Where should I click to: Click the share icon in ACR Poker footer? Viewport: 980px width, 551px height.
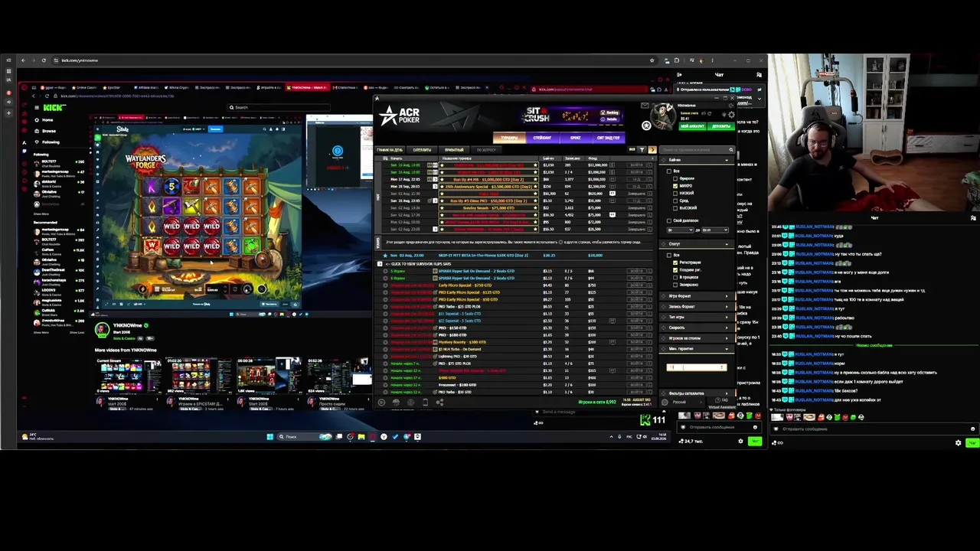point(439,403)
